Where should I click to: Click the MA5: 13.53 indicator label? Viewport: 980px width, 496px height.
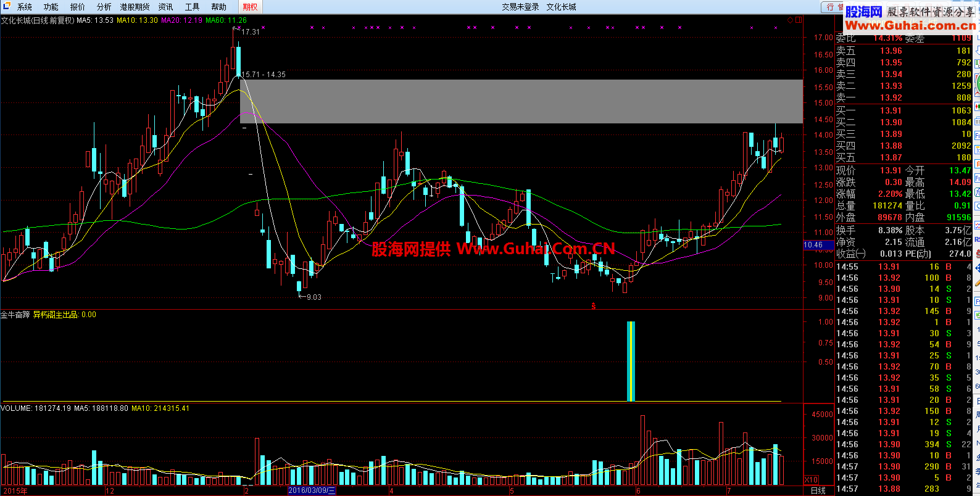95,20
